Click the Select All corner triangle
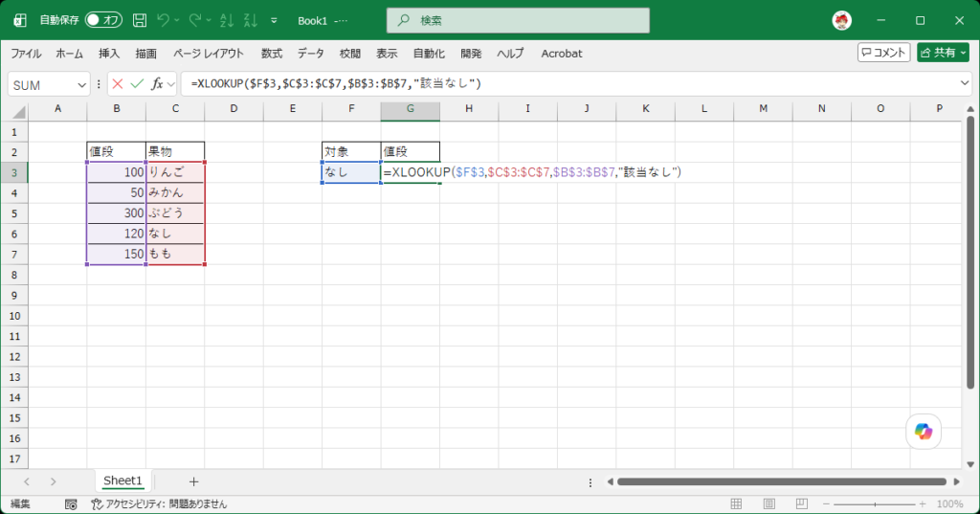The height and width of the screenshot is (514, 980). click(19, 112)
